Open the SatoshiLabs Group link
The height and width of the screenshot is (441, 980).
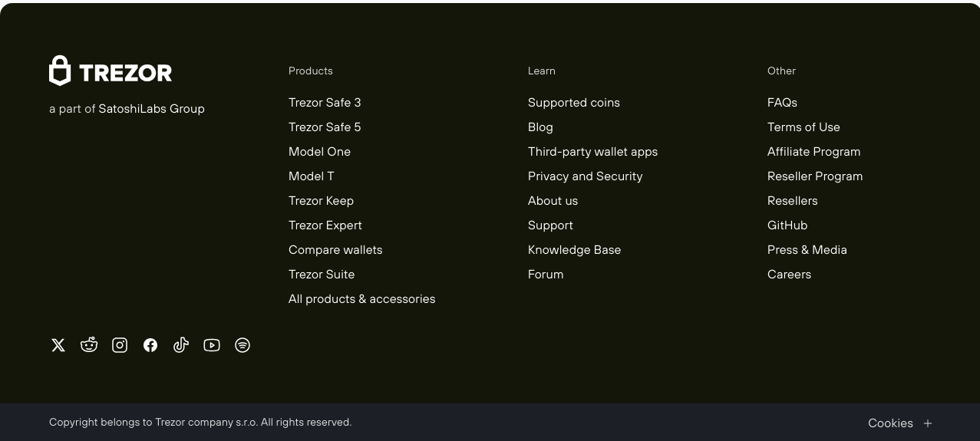coord(151,109)
